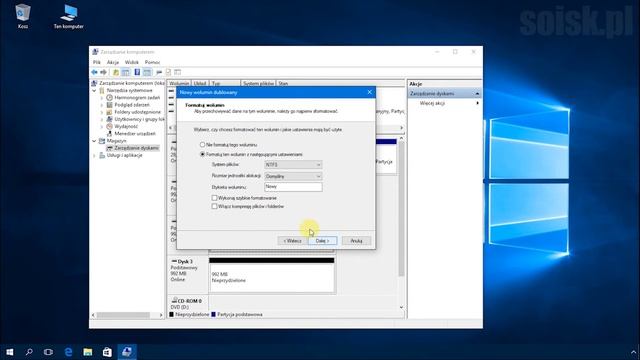Expand the Foldery udostępnione node
The image size is (640, 360).
(102, 112)
